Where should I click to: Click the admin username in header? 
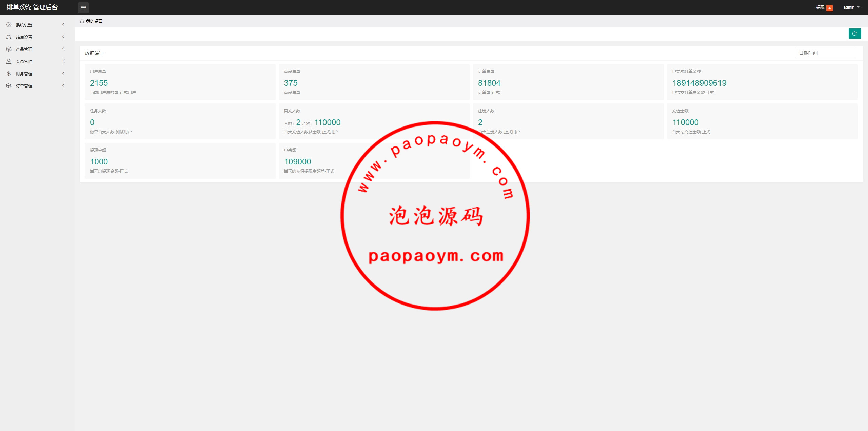pyautogui.click(x=849, y=7)
